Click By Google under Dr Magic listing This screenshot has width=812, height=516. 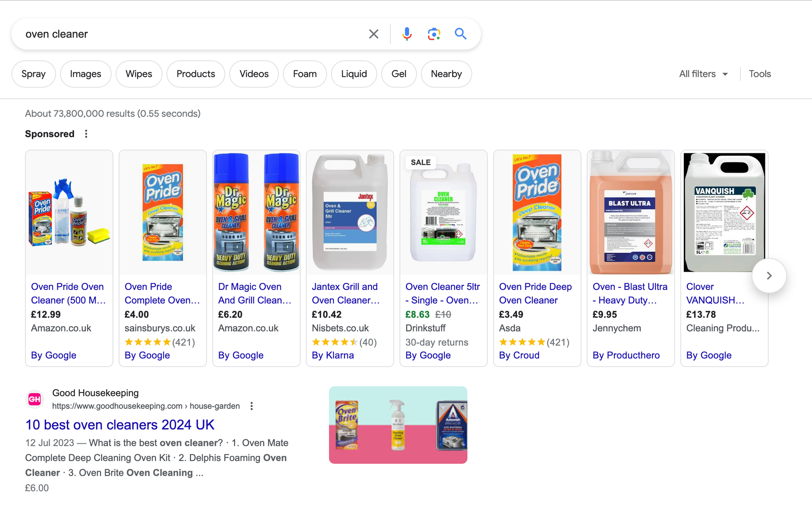point(241,355)
